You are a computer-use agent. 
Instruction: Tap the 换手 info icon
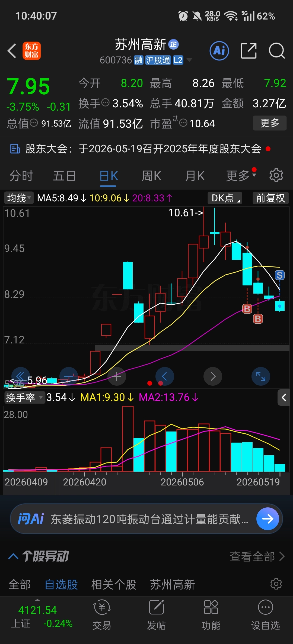click(105, 102)
